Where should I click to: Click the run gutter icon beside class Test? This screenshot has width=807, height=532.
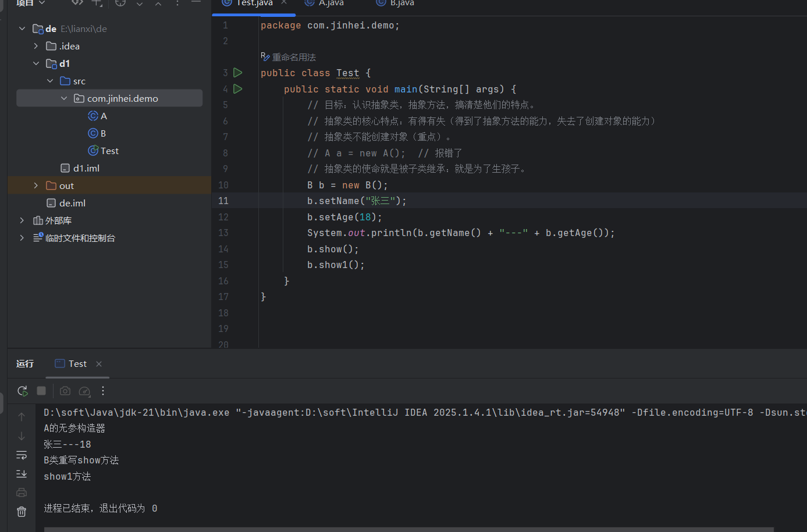point(238,73)
